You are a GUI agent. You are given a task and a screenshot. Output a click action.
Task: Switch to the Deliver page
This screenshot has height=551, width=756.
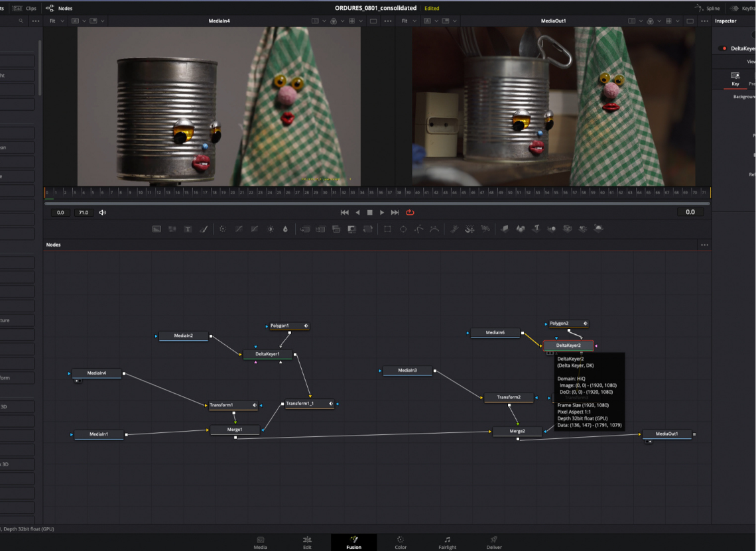pos(493,542)
